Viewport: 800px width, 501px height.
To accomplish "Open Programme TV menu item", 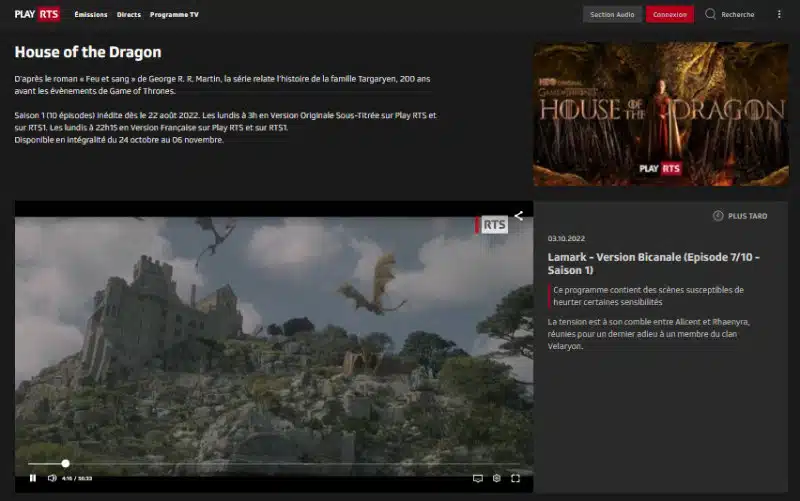I will point(174,15).
